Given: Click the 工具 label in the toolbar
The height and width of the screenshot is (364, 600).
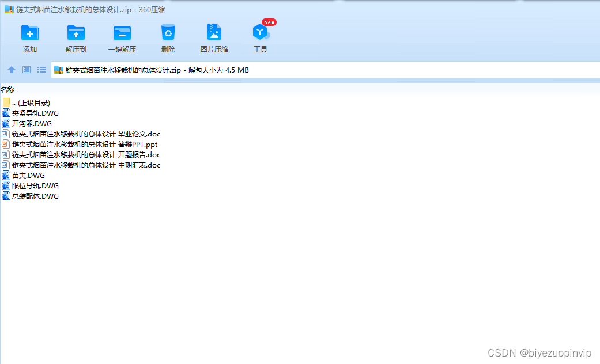Looking at the screenshot, I should (x=261, y=50).
